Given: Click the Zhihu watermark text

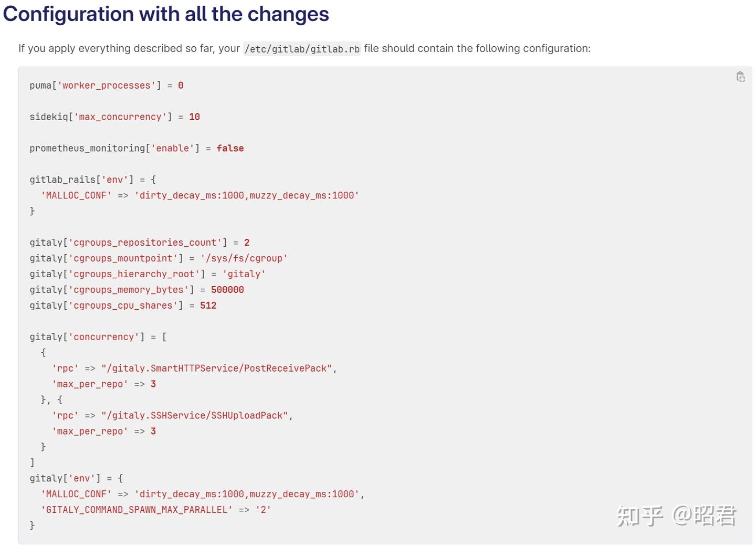Looking at the screenshot, I should coord(676,516).
